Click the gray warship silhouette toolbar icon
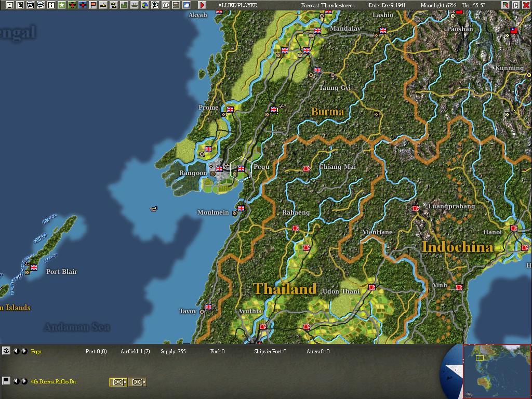This screenshot has height=399, width=532. [135, 5]
